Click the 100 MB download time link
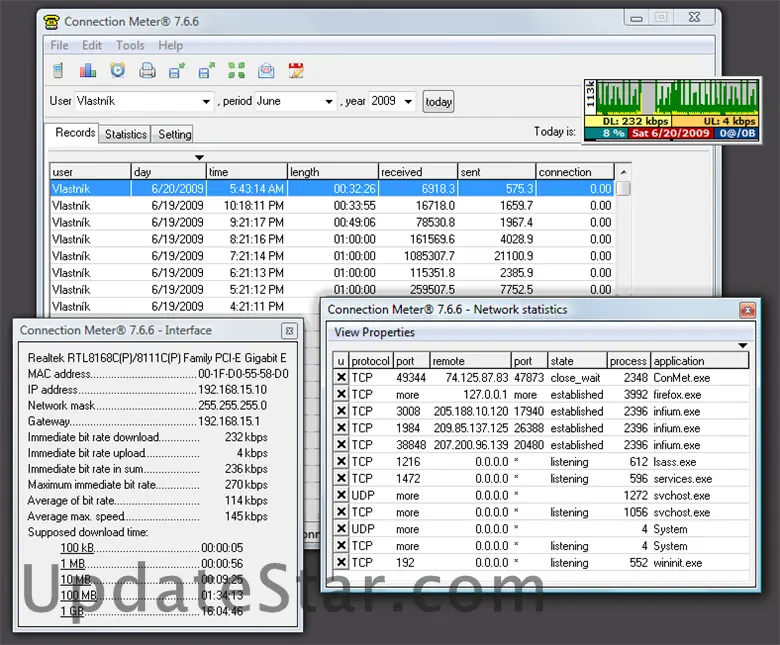780x645 pixels. [x=78, y=596]
